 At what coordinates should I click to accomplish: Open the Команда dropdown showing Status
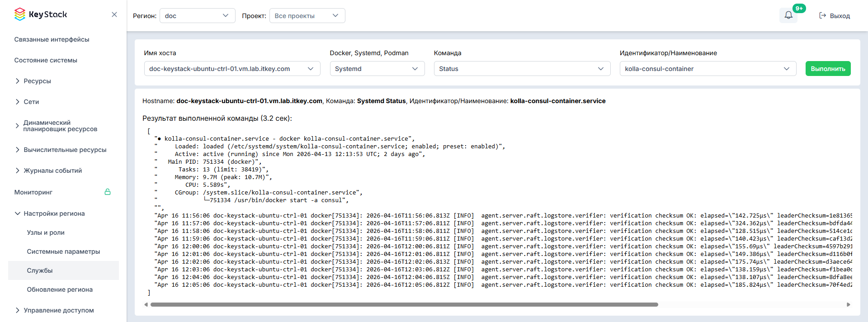(x=522, y=69)
